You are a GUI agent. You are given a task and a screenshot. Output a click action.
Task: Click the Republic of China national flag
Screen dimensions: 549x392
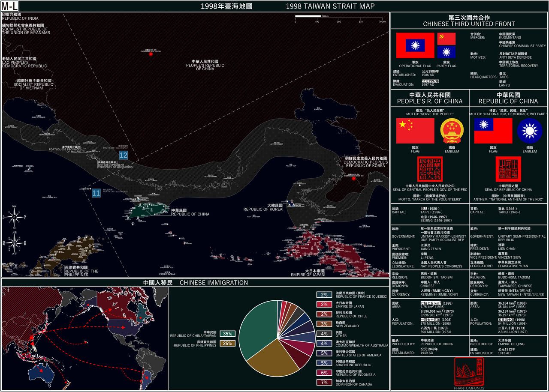point(493,131)
